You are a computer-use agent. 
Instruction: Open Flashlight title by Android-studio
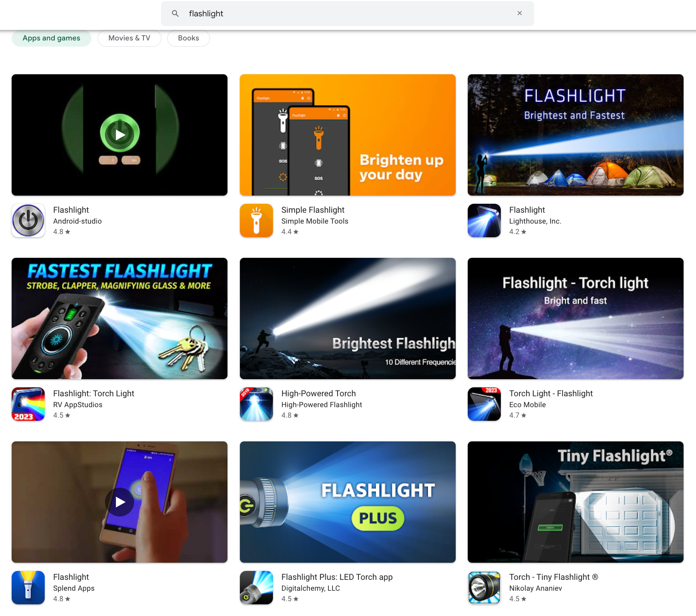[71, 210]
